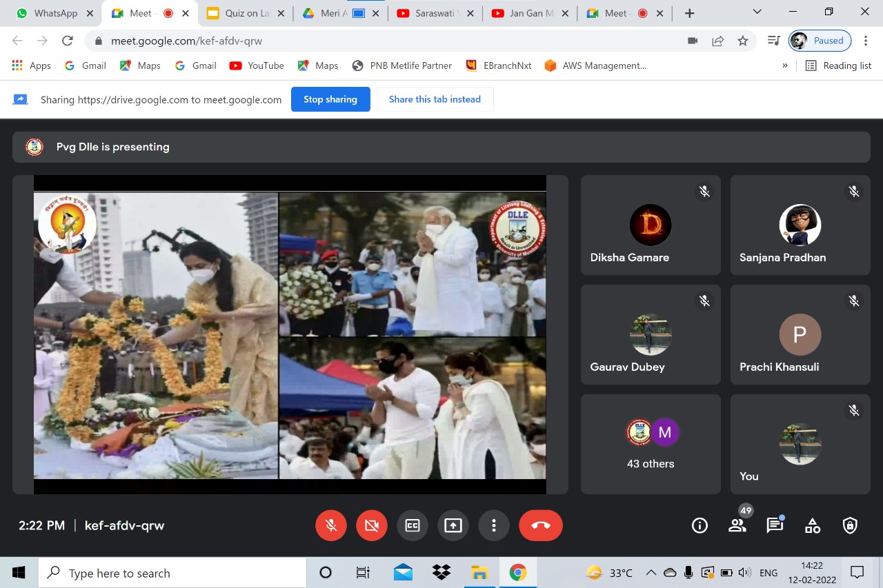Click the 43 others participant tile
Screen dimensions: 883x588
click(651, 444)
